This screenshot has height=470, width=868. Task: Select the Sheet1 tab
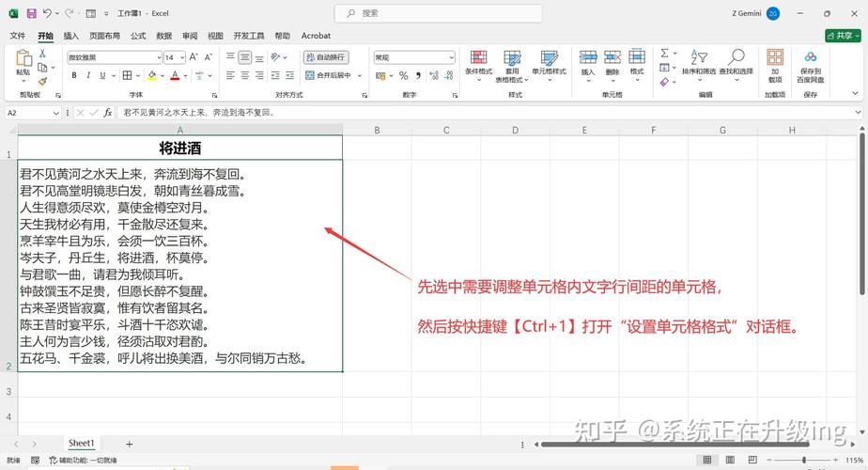click(x=82, y=443)
